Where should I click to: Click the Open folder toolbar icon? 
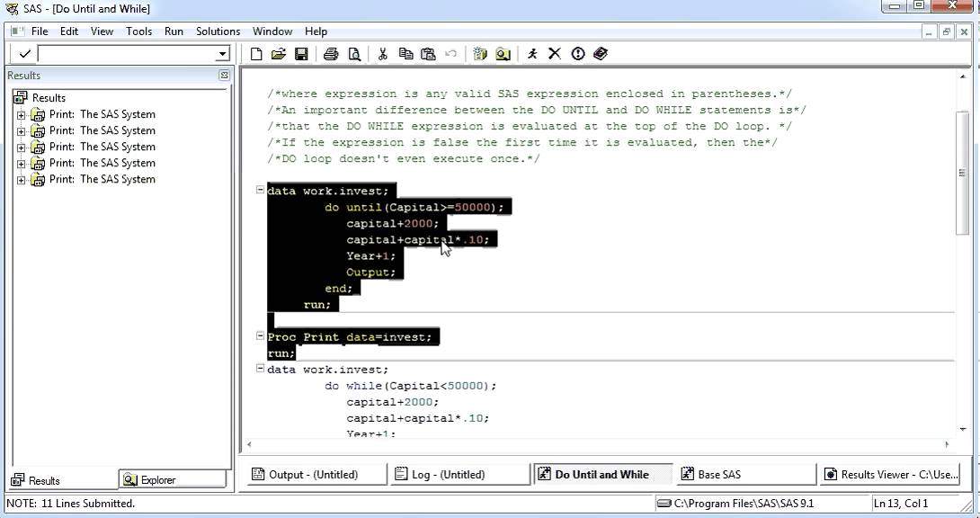pyautogui.click(x=279, y=54)
